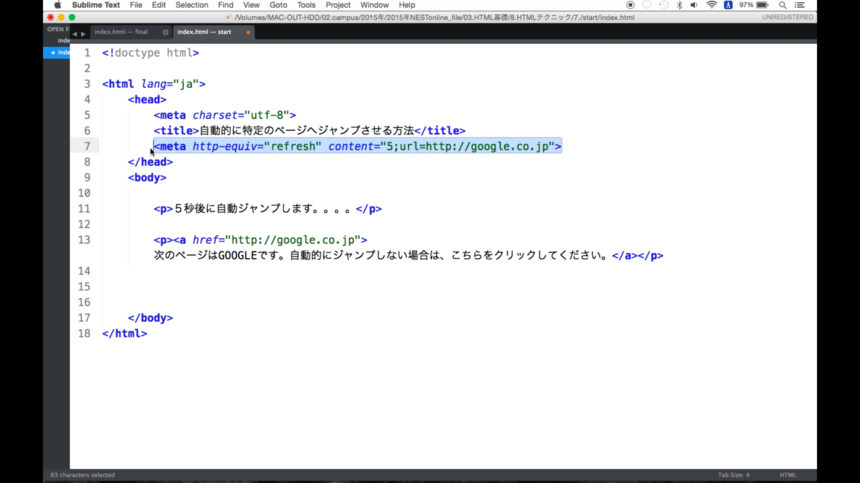Click the 97% battery percentage text

pos(746,5)
